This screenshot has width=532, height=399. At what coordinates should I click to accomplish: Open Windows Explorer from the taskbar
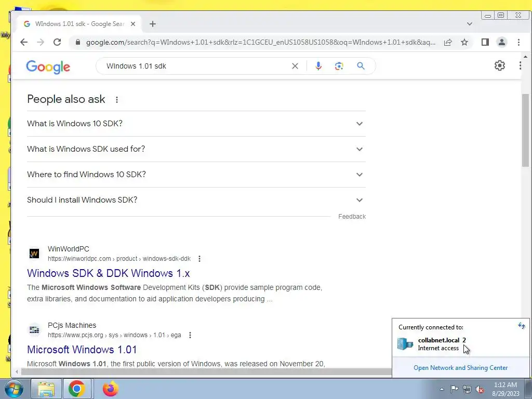click(46, 389)
